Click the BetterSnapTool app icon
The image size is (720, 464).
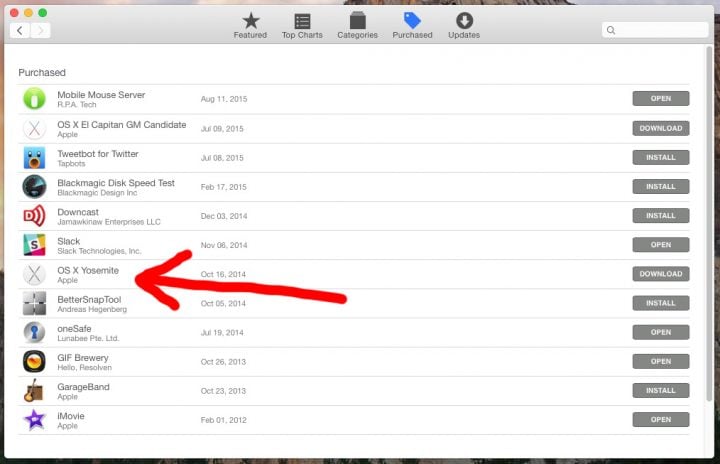34,303
